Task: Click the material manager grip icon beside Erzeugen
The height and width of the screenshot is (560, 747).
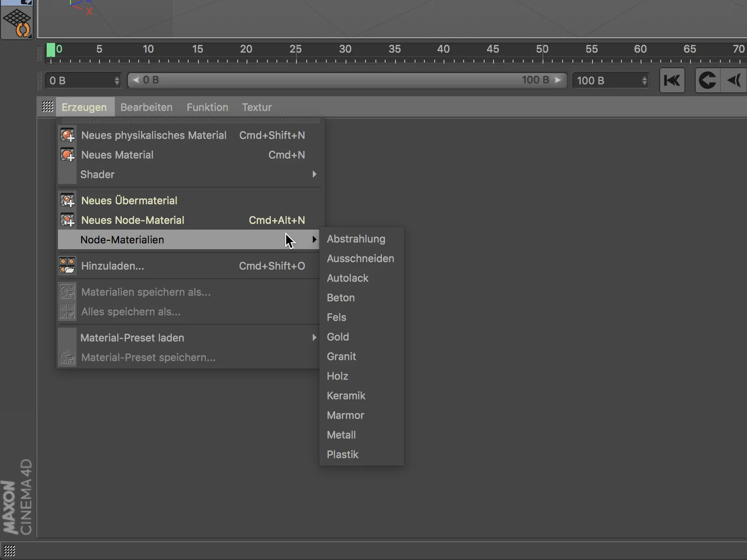Action: (x=48, y=107)
